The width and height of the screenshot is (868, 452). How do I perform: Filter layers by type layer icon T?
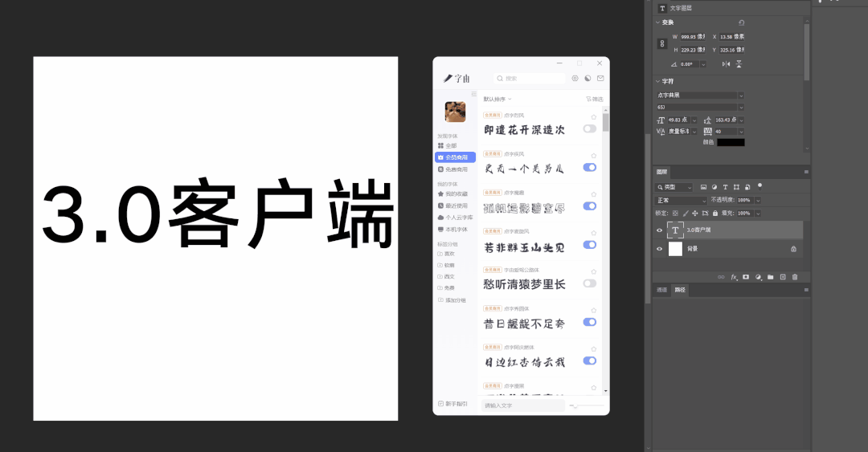(725, 188)
